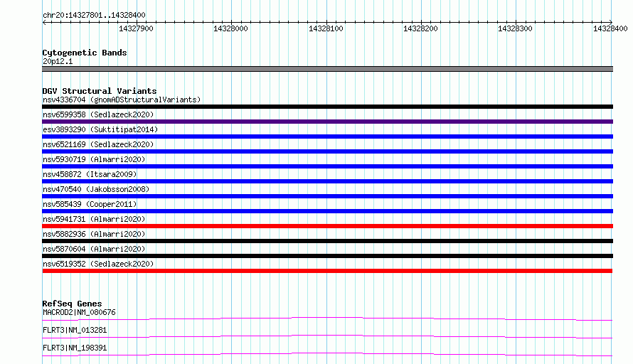
Task: Click the black bar for nsv5870604
Action: pos(327,256)
